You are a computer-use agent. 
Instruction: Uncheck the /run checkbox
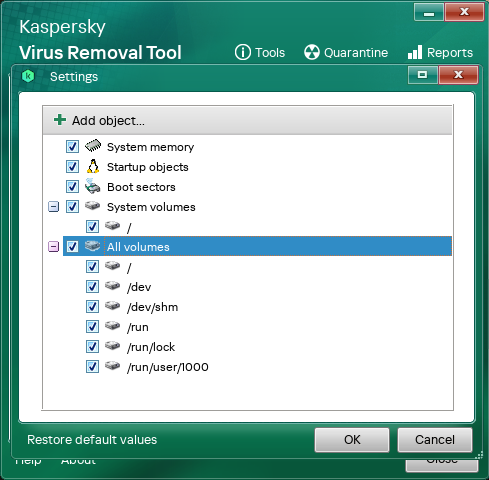(92, 326)
